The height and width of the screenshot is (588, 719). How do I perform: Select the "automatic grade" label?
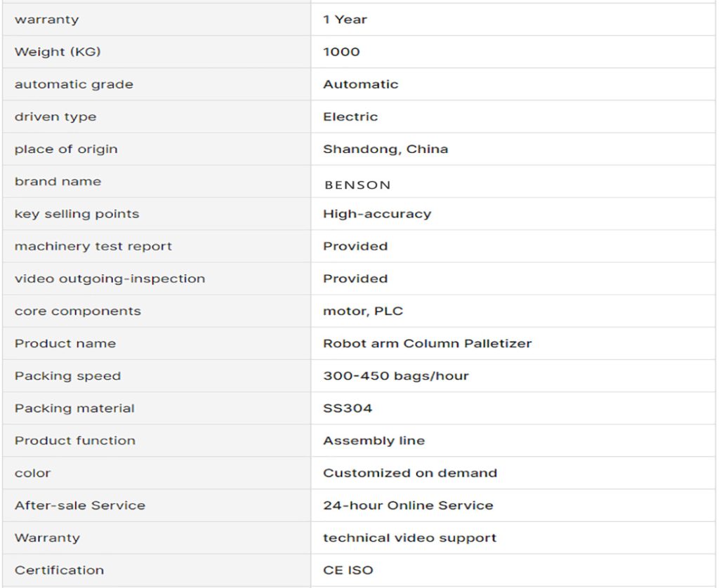tap(74, 84)
